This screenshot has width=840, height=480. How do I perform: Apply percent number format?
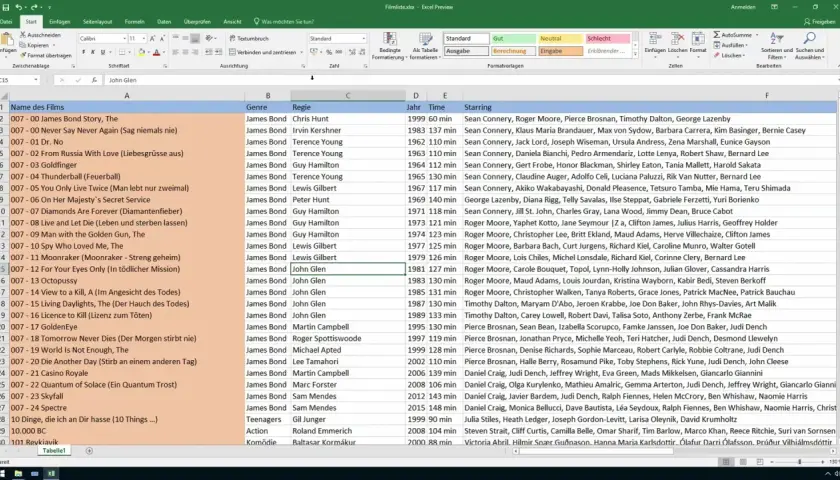(329, 52)
